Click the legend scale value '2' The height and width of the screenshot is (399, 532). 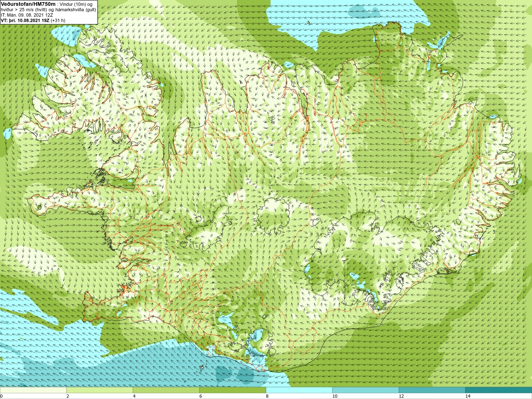pos(67,396)
